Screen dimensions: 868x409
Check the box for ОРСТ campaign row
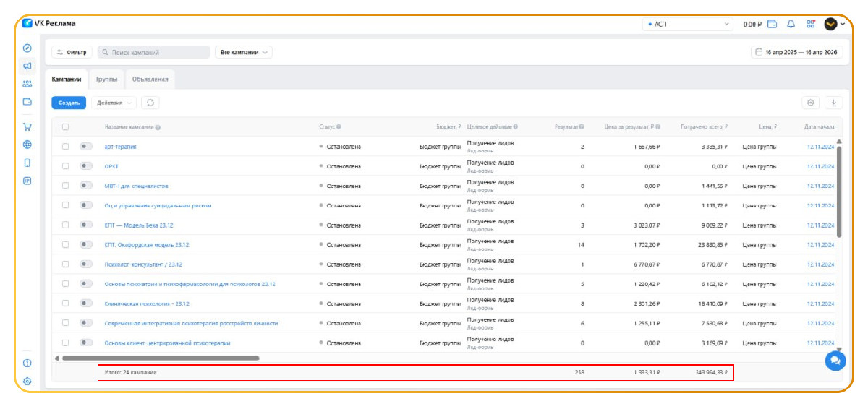[x=66, y=166]
